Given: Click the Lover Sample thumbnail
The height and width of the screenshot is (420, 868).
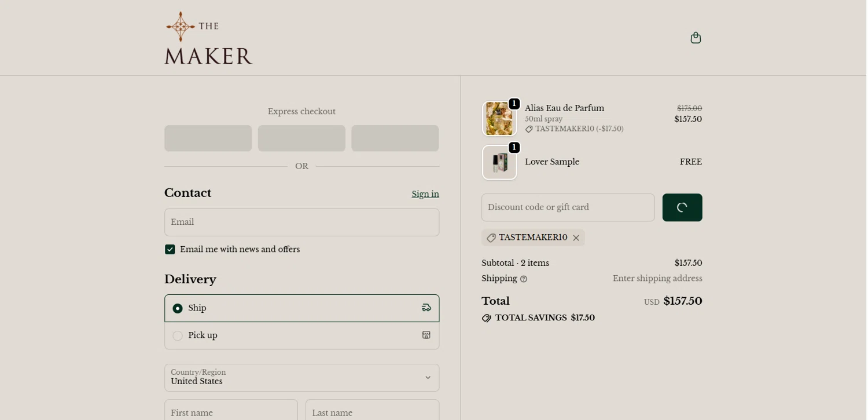Looking at the screenshot, I should pyautogui.click(x=499, y=162).
